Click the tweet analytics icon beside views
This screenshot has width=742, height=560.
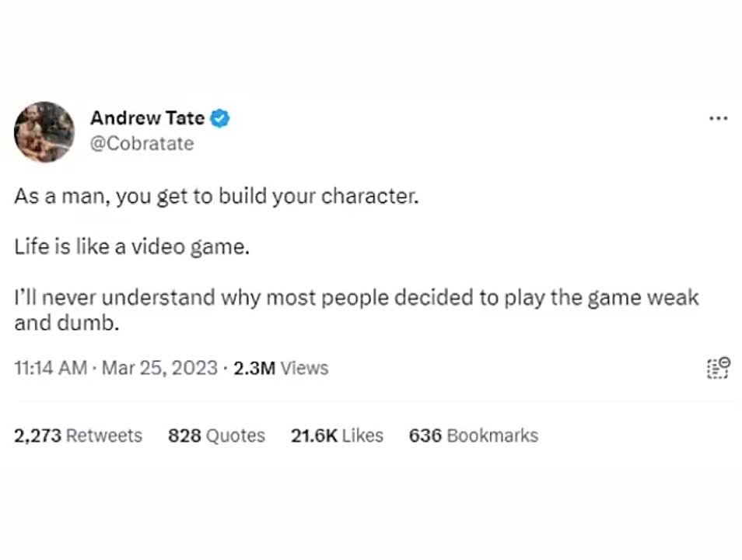pos(719,369)
